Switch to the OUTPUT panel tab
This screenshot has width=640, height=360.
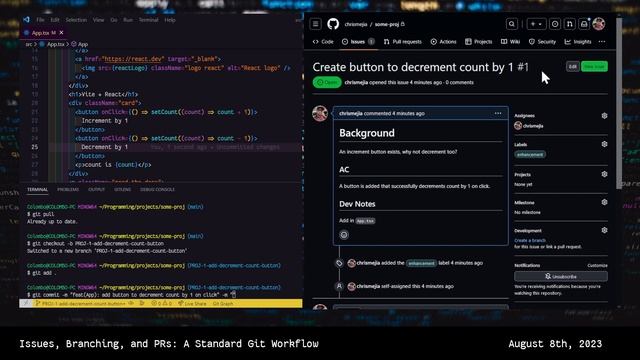coord(96,189)
